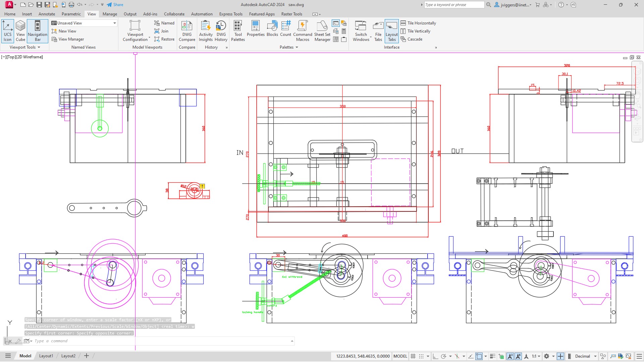Viewport: 644px width, 362px height.
Task: Toggle ortho mode in status bar
Action: tap(435, 356)
